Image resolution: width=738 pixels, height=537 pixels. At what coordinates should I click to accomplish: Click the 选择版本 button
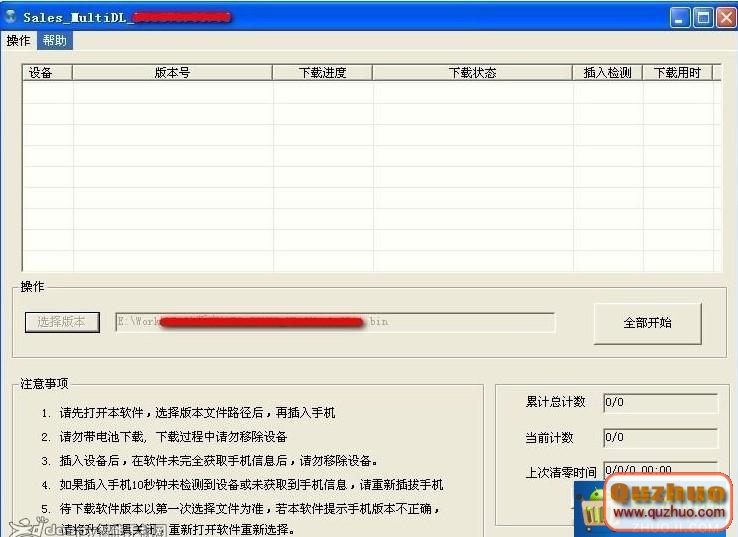click(62, 322)
